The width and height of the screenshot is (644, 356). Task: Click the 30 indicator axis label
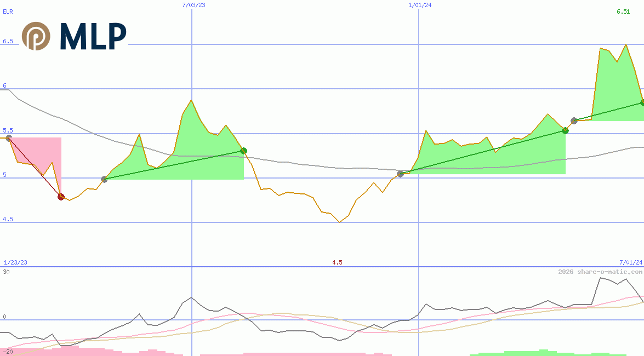(x=6, y=272)
